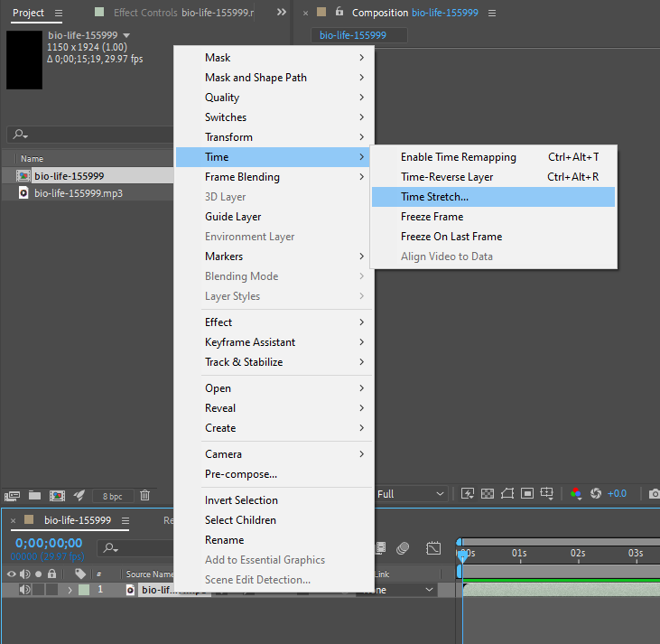Click the Interpret Footage icon in Project panel

12,495
